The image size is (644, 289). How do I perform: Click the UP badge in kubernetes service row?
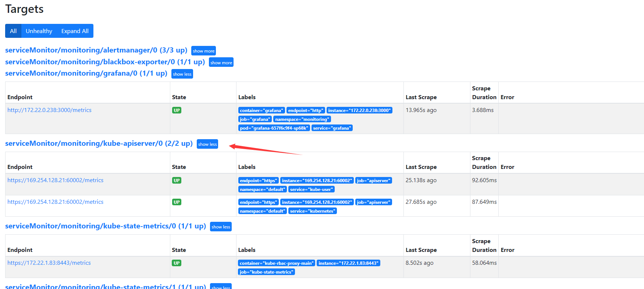177,202
